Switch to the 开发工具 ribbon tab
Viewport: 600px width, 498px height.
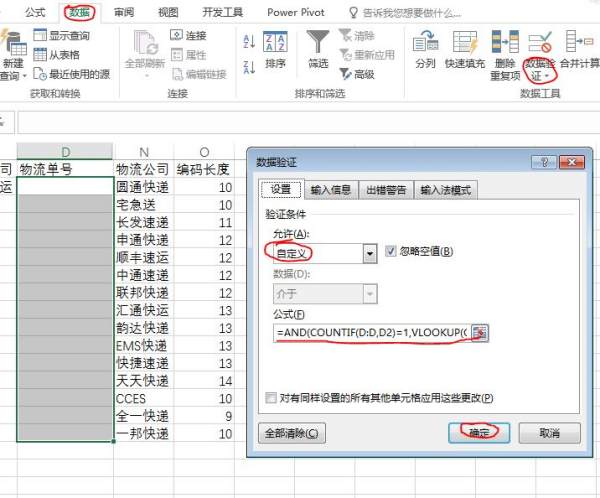pos(222,12)
